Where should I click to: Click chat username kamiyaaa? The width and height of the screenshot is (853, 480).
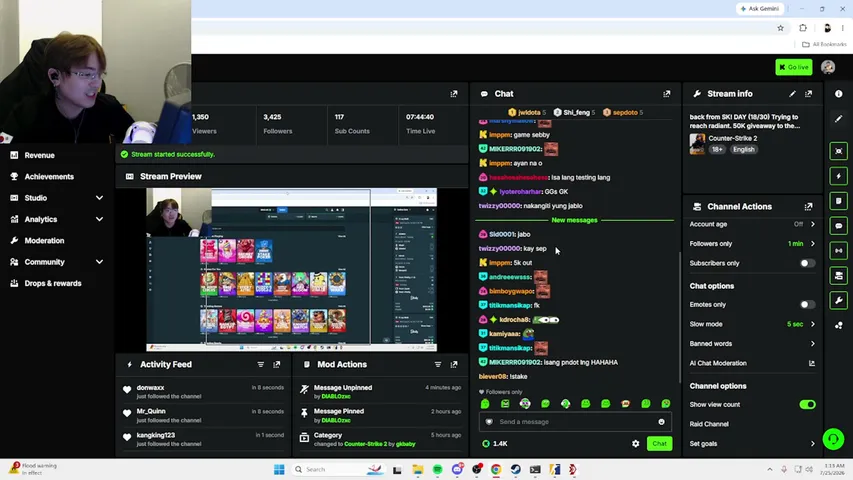coord(504,334)
